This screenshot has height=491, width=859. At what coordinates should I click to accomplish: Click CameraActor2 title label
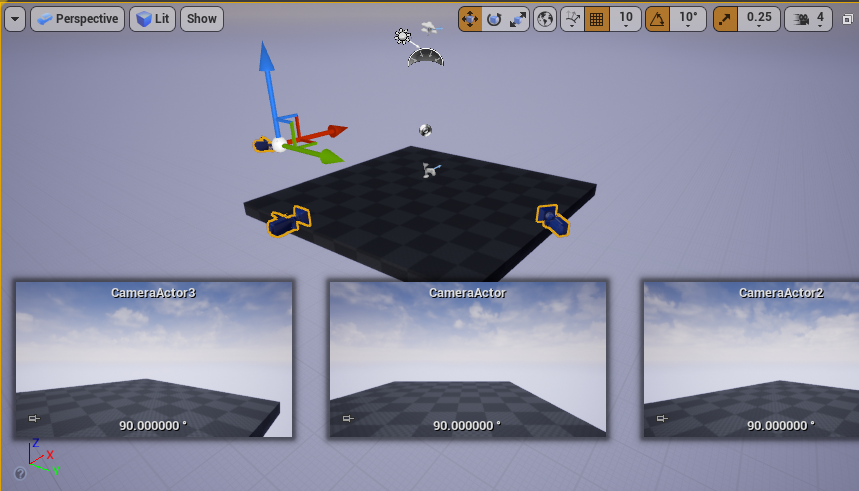tap(781, 293)
